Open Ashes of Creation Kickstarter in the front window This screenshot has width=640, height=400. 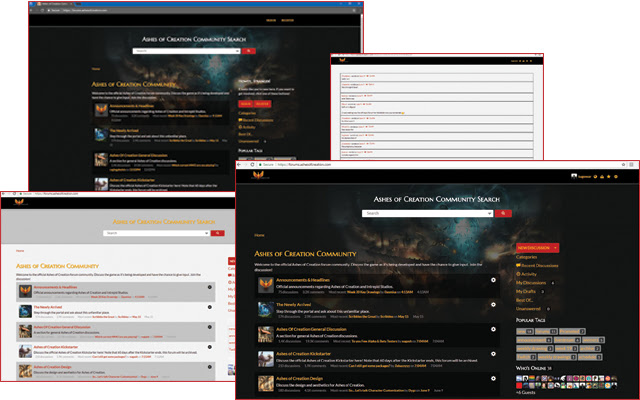coord(303,354)
